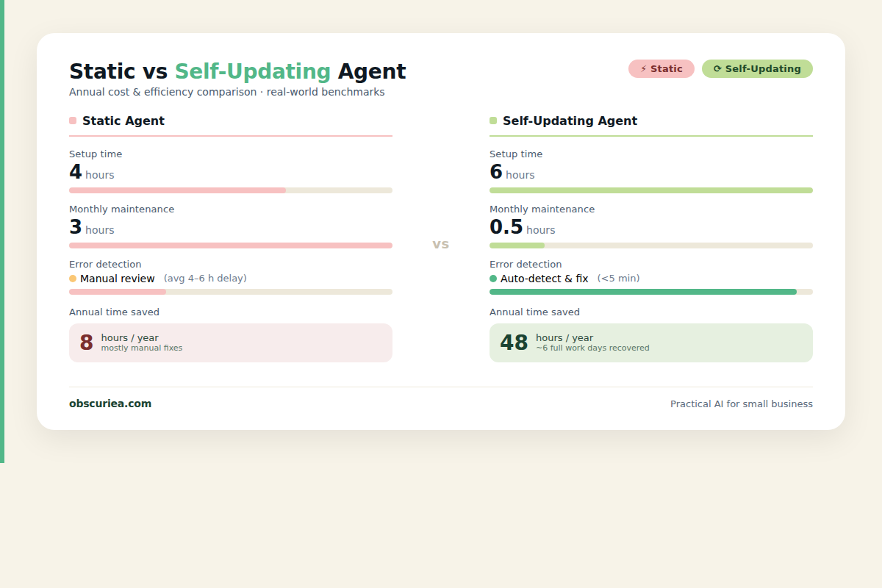
Task: Click 'Monthly maintenance' label under Self-Updating Agent
Action: pos(542,209)
